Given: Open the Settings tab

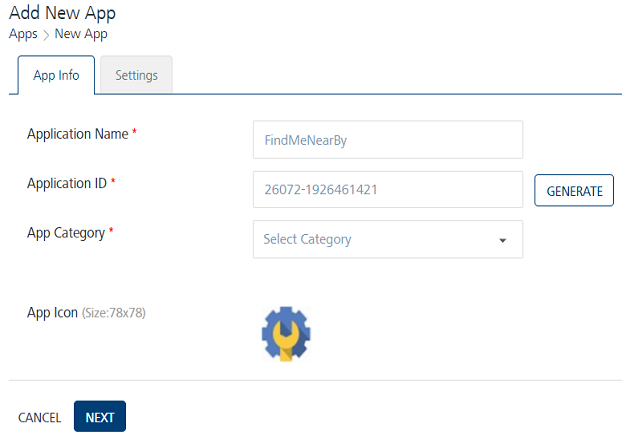Looking at the screenshot, I should pos(136,75).
